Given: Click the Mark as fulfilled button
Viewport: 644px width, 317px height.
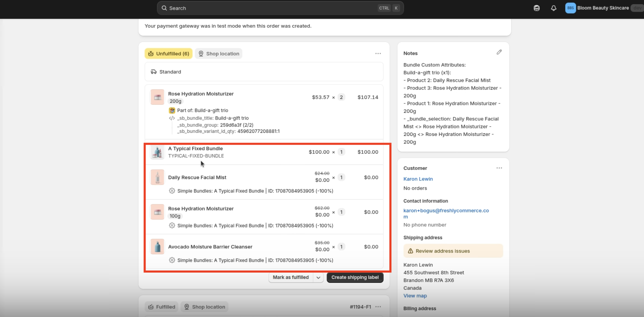Looking at the screenshot, I should [x=291, y=277].
